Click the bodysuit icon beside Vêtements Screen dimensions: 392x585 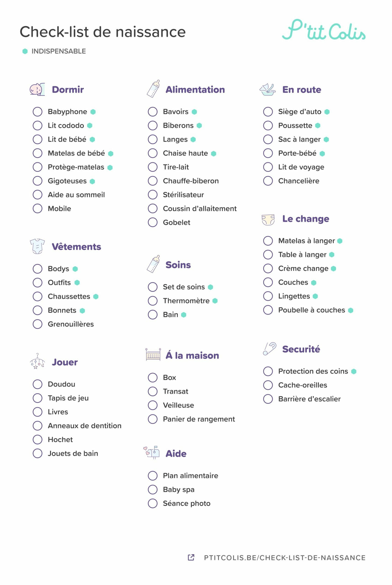[x=37, y=246]
